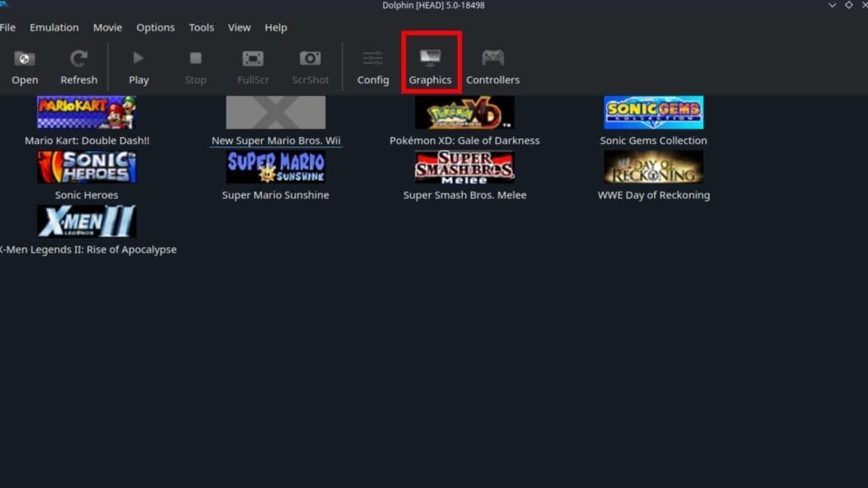Open the File menu

coord(8,27)
